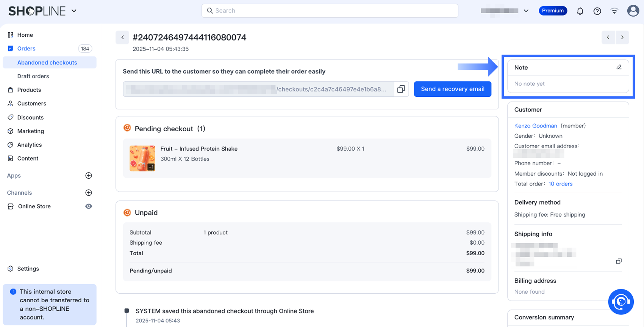Open Abandoned checkouts in the sidebar
The width and height of the screenshot is (644, 327).
[x=47, y=63]
